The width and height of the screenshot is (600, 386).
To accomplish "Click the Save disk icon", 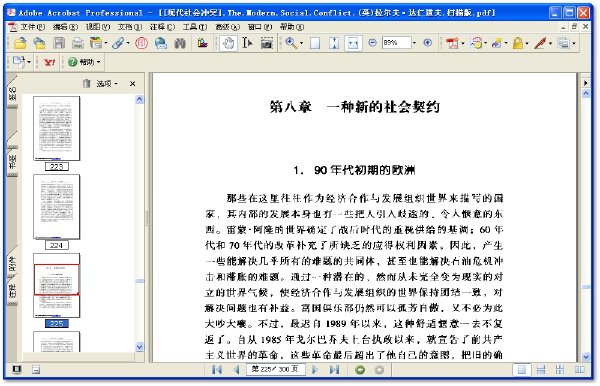I will (x=59, y=43).
